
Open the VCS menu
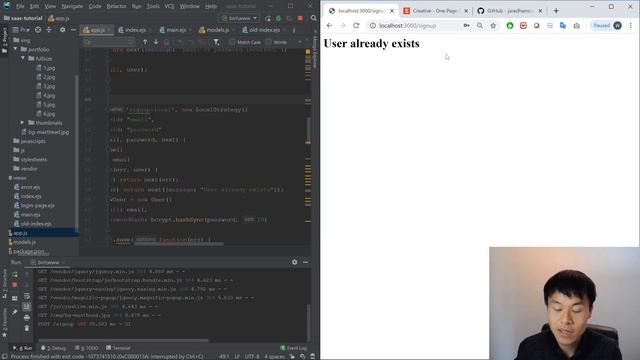coord(169,6)
